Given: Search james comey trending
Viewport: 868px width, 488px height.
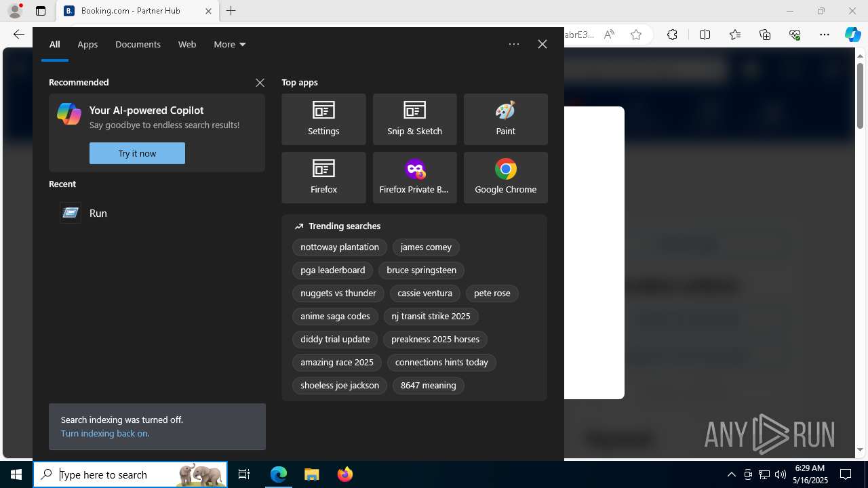Looking at the screenshot, I should (x=426, y=247).
